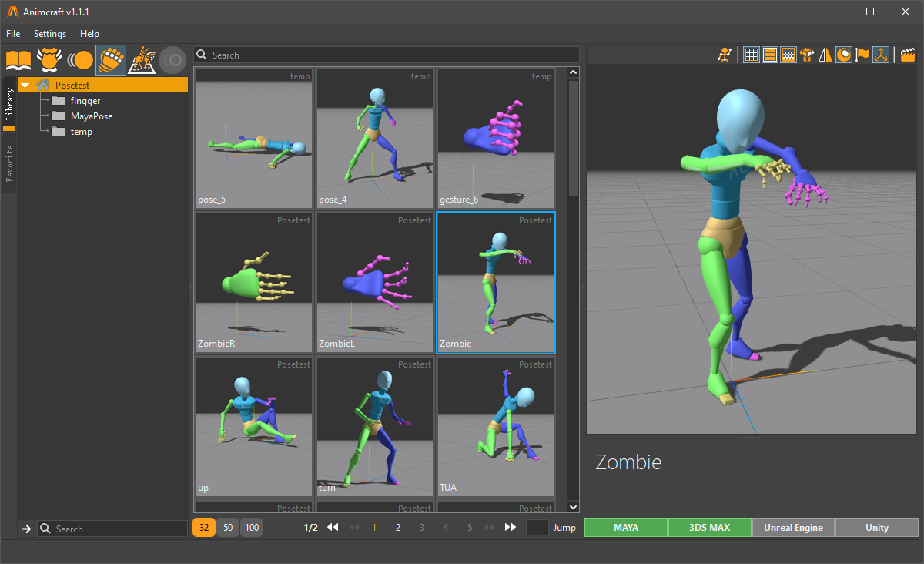Click the mirror triangle icon

pyautogui.click(x=825, y=55)
